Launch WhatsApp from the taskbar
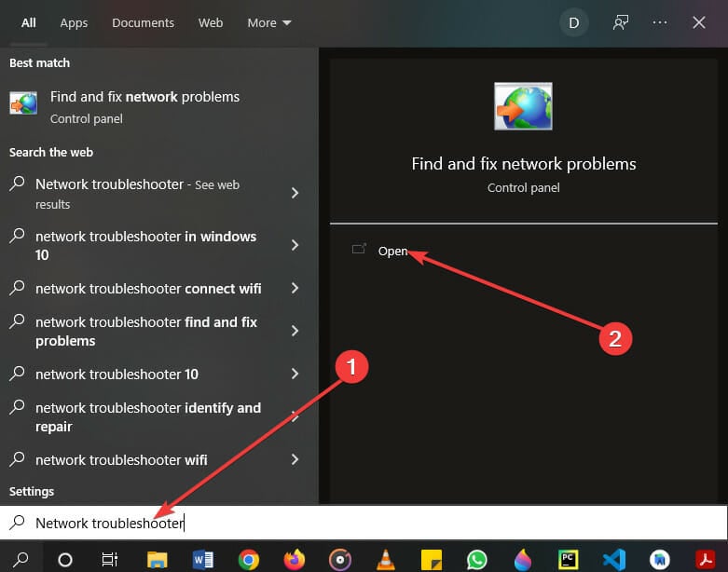Viewport: 728px width, 572px height. pos(477,560)
